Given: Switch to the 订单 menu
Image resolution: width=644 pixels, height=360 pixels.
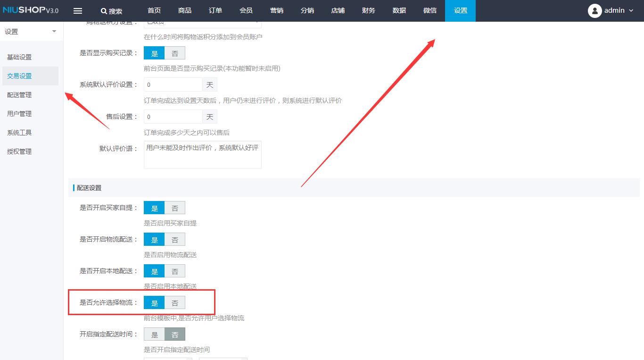Looking at the screenshot, I should (215, 10).
